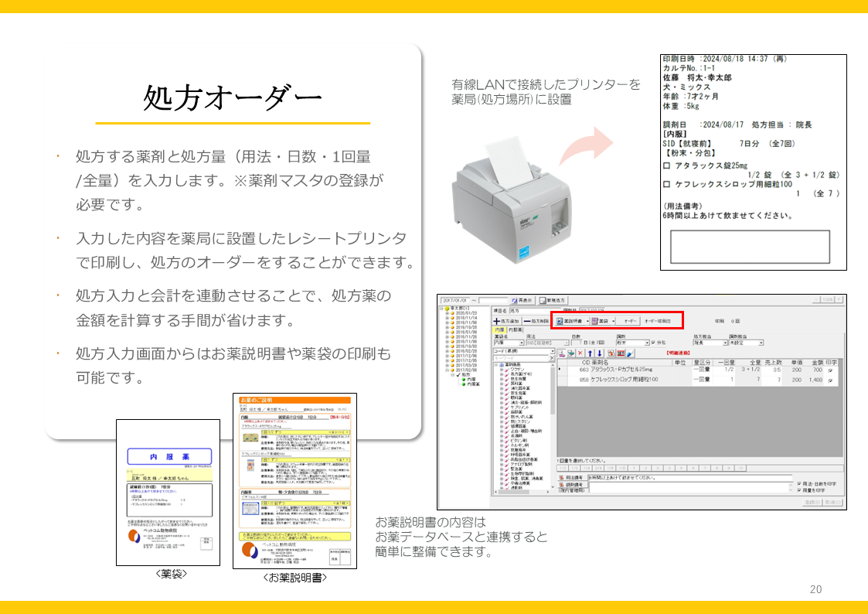This screenshot has height=614, width=868.
Task: Click the 新規処方 new prescription icon
Action: point(543,300)
